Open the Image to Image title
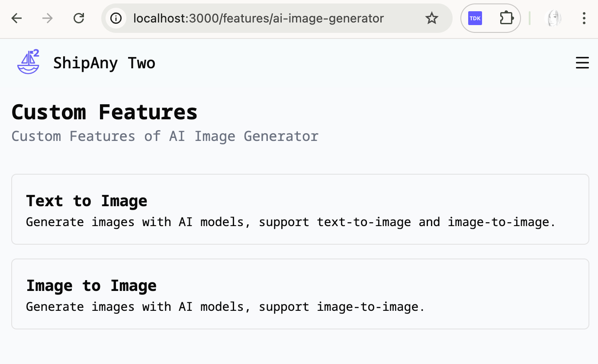Viewport: 598px width, 364px height. 91,286
